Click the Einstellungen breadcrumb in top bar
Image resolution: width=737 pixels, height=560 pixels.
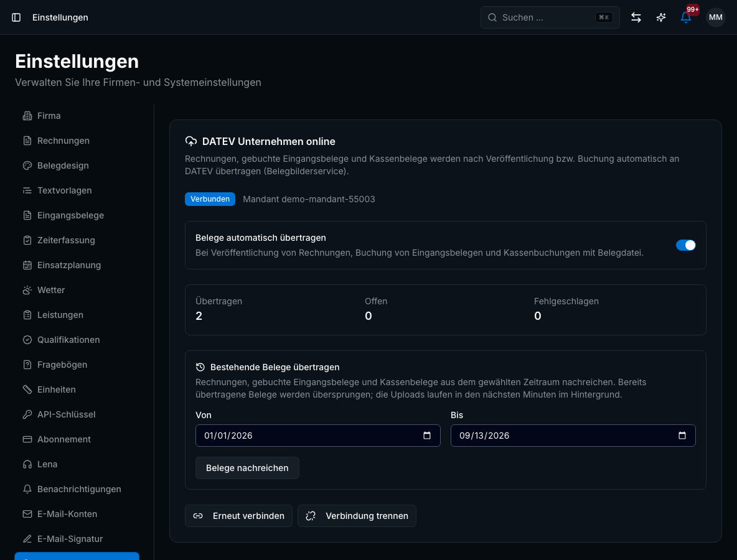[x=60, y=17]
